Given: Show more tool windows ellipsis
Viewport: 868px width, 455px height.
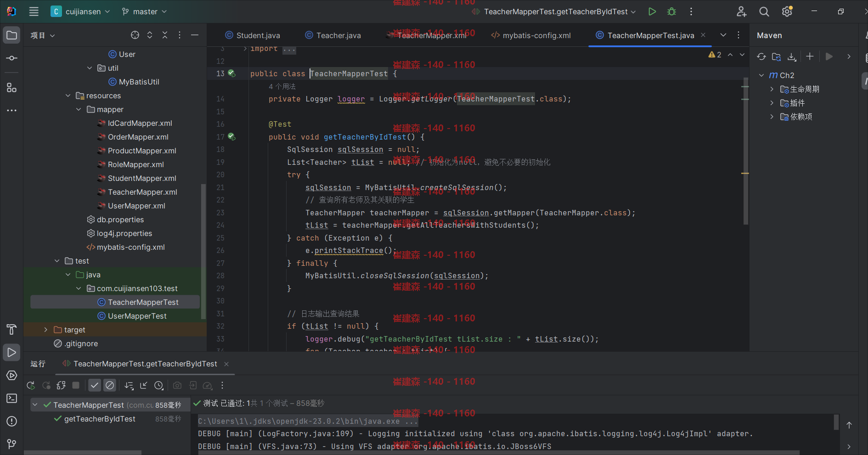Looking at the screenshot, I should coord(12,110).
